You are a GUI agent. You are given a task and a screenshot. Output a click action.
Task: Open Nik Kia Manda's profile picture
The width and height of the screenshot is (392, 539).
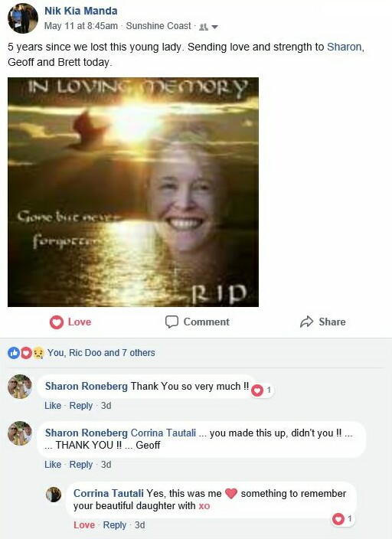[x=23, y=18]
